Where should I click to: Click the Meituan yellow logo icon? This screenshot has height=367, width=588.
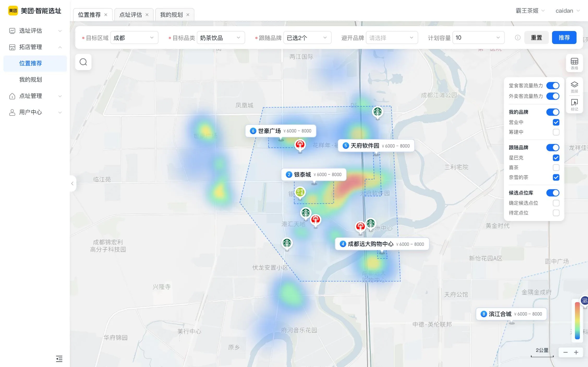(13, 11)
